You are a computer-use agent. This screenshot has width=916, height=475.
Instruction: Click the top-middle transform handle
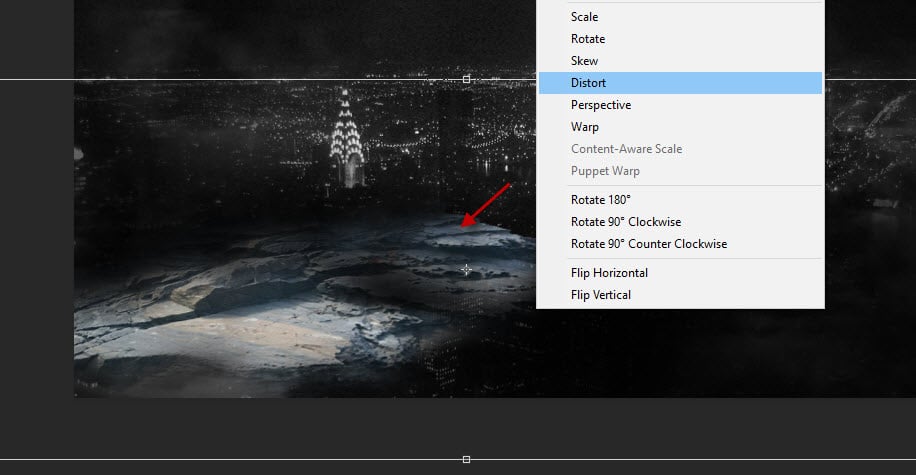coord(466,79)
